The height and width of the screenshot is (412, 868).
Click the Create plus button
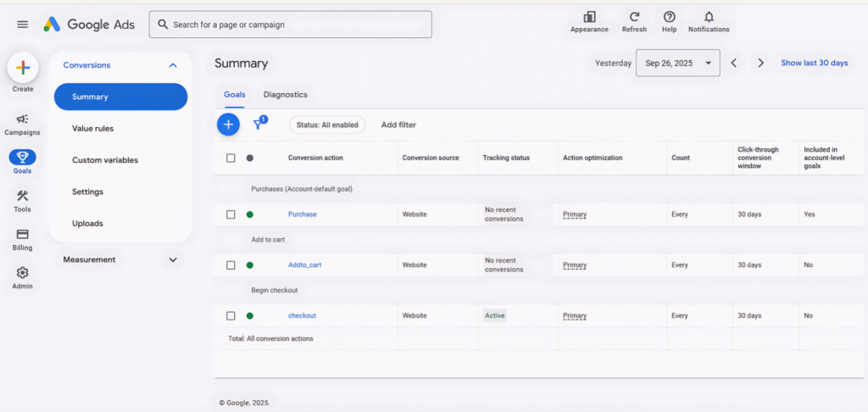tap(23, 68)
